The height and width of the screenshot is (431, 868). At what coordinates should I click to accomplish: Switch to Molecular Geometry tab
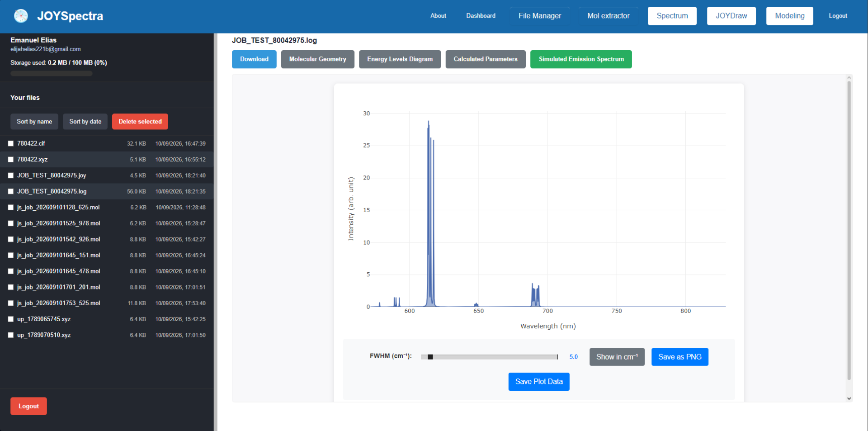click(318, 59)
